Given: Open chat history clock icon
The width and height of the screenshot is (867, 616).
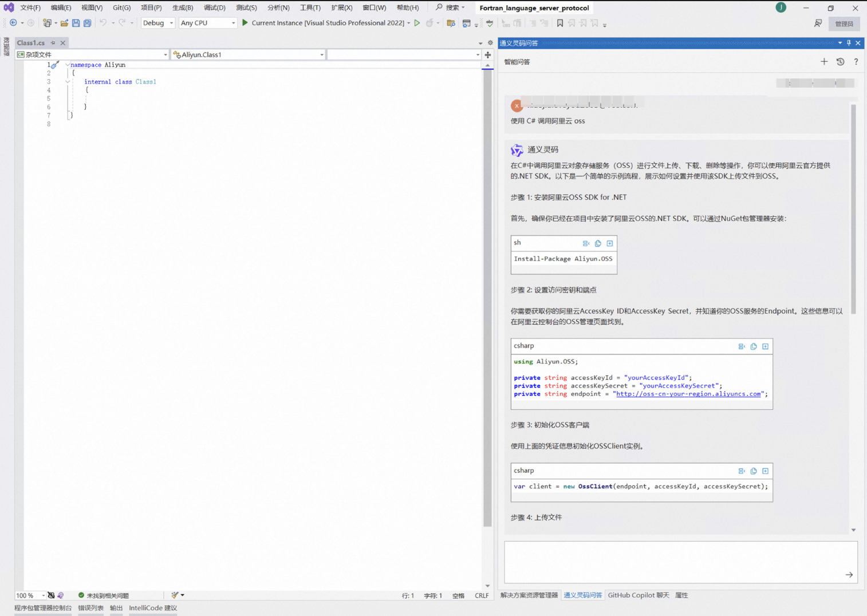Looking at the screenshot, I should click(840, 62).
